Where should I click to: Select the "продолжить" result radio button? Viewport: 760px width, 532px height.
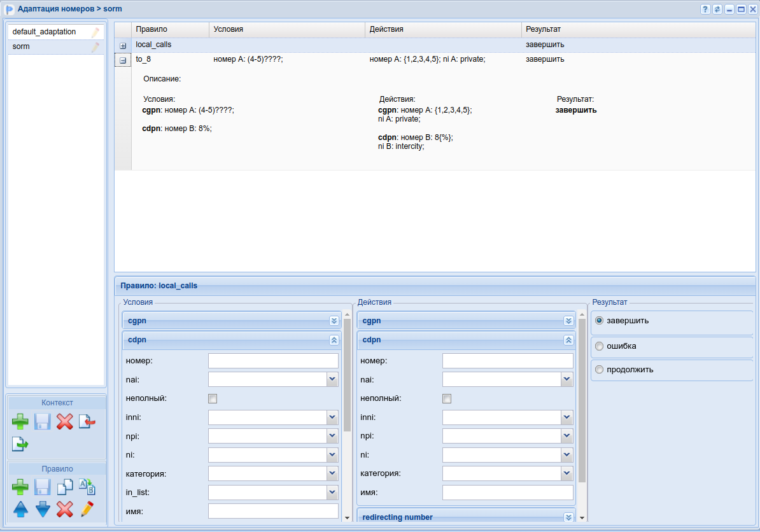pos(599,370)
